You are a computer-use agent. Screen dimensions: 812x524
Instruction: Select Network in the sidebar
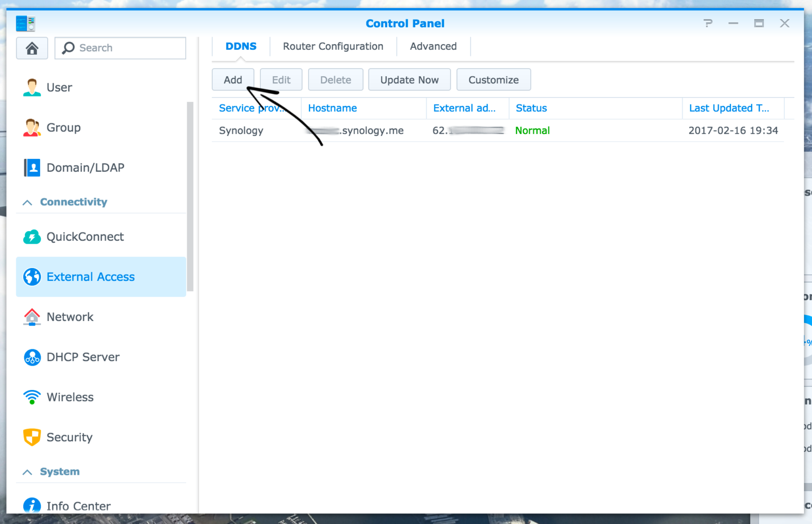tap(101, 317)
